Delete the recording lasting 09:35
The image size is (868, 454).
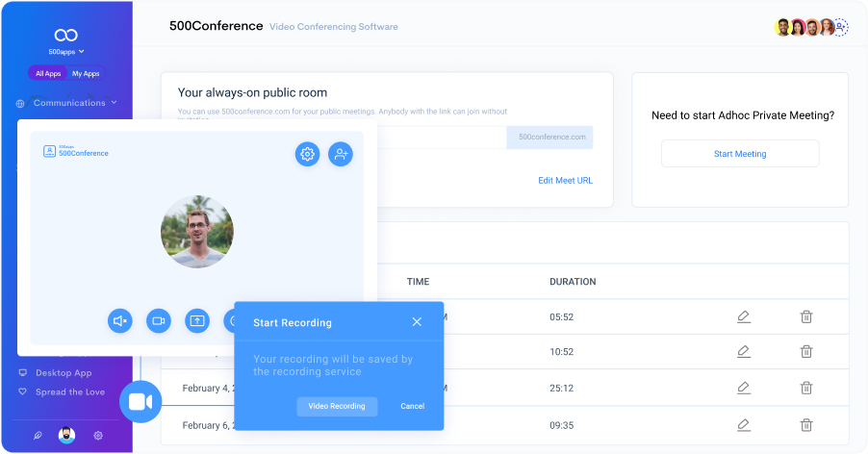pyautogui.click(x=806, y=424)
